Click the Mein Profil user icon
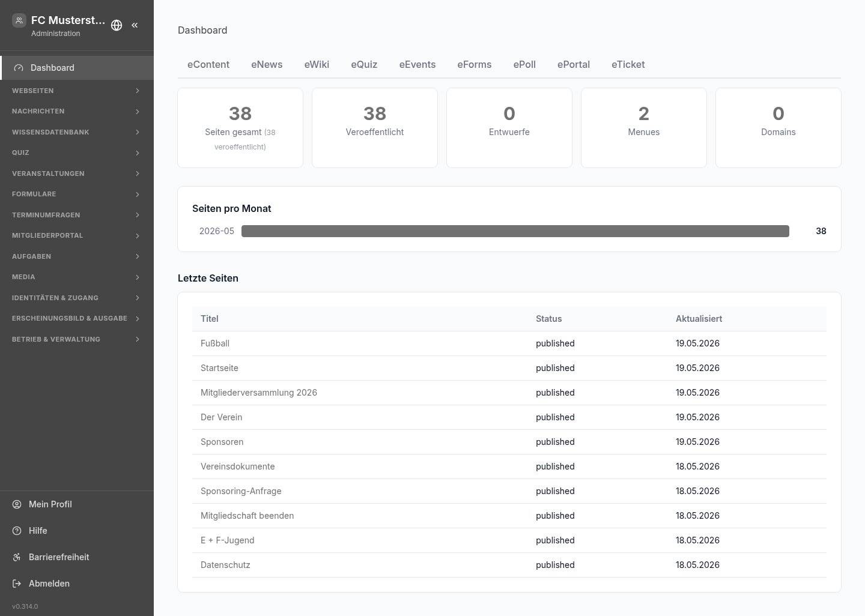 tap(17, 504)
